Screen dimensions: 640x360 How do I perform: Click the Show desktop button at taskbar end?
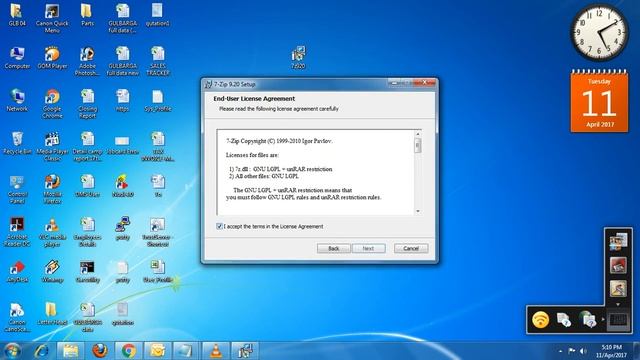tap(636, 351)
